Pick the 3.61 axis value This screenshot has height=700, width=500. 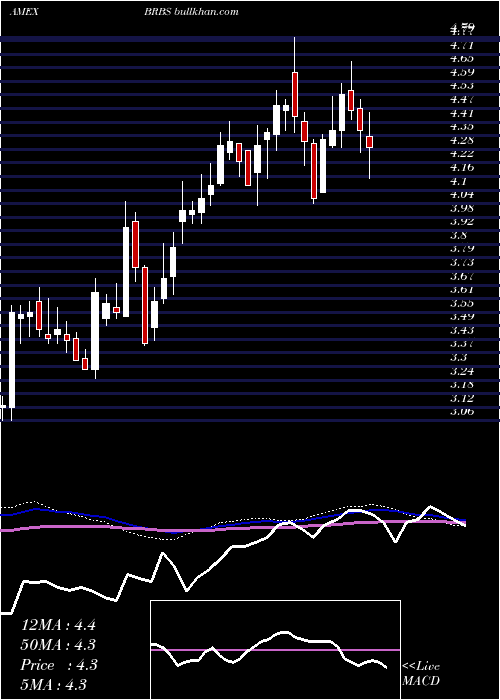click(x=462, y=289)
